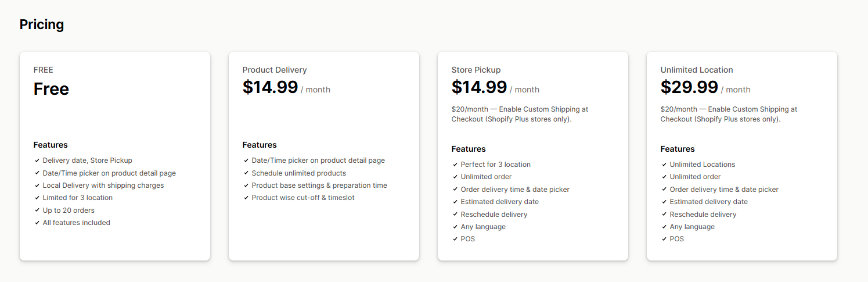Click the "Store Pickup" plan name
The height and width of the screenshot is (282, 868).
tap(476, 70)
